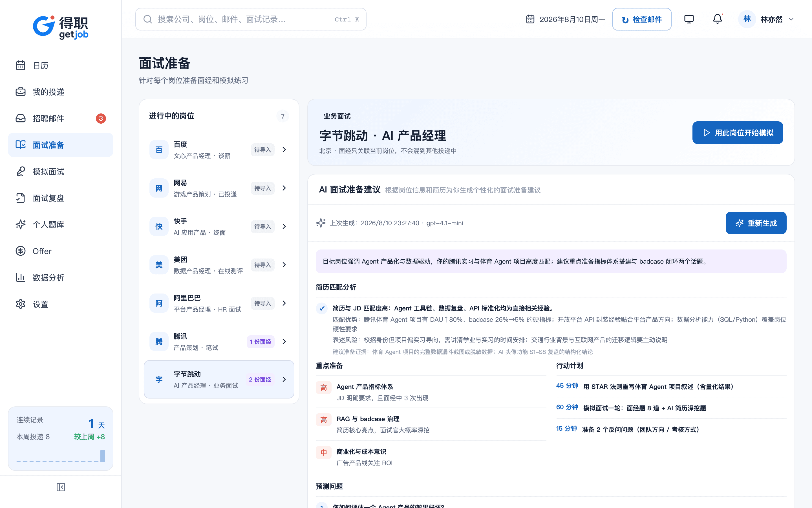This screenshot has height=508, width=812.
Task: Click the 百 company badge for 百度
Action: (x=159, y=150)
